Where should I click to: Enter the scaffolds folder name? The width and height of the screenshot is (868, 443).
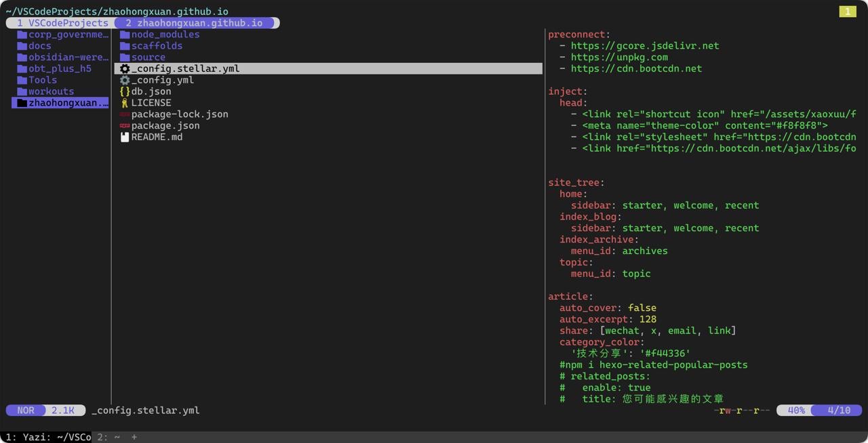pyautogui.click(x=157, y=46)
